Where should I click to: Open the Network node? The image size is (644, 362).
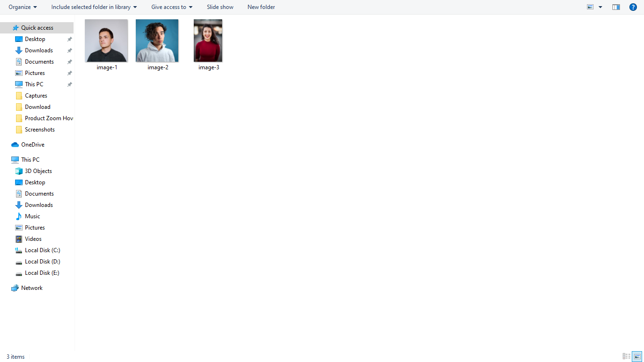click(x=32, y=288)
